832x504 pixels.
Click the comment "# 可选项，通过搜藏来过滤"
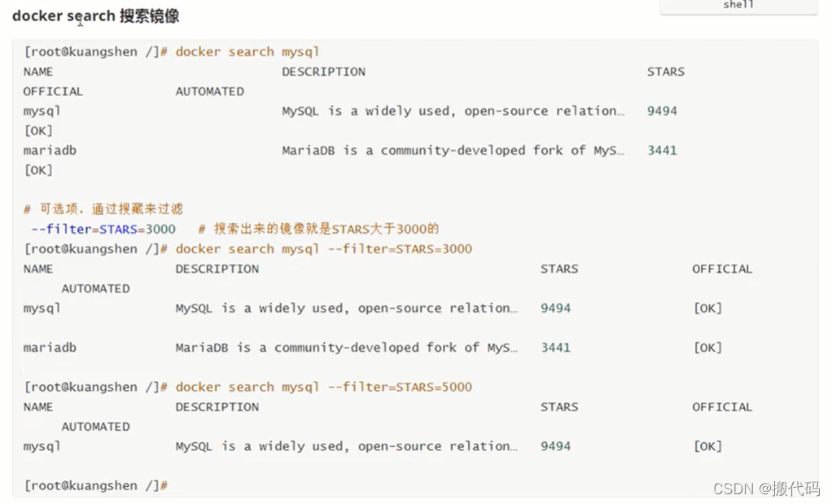point(103,209)
